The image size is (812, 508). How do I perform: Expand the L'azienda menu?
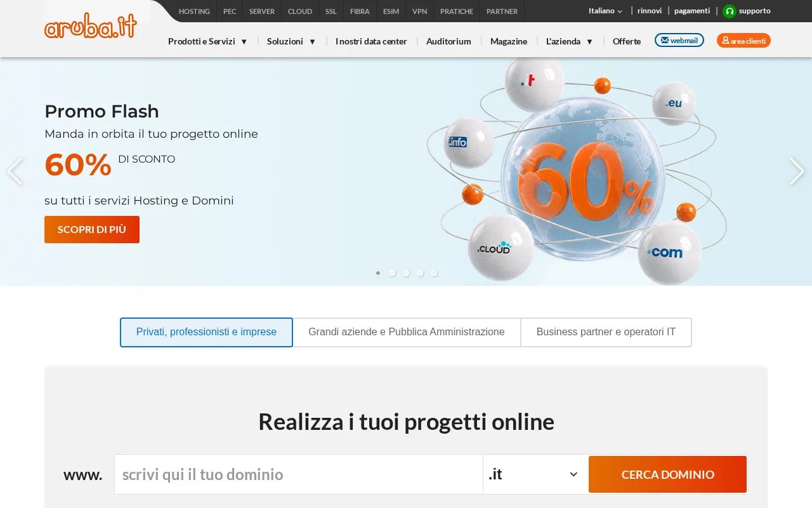click(570, 41)
